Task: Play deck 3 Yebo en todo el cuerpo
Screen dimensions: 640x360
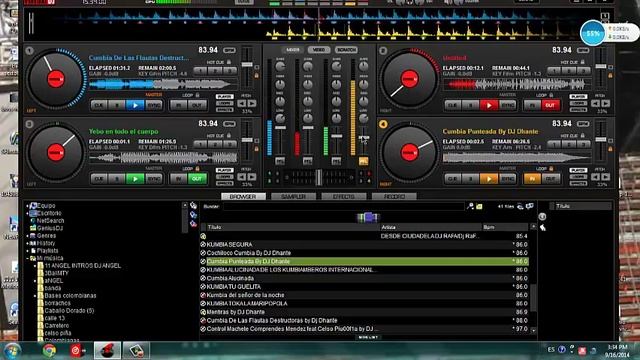Action: pyautogui.click(x=135, y=179)
